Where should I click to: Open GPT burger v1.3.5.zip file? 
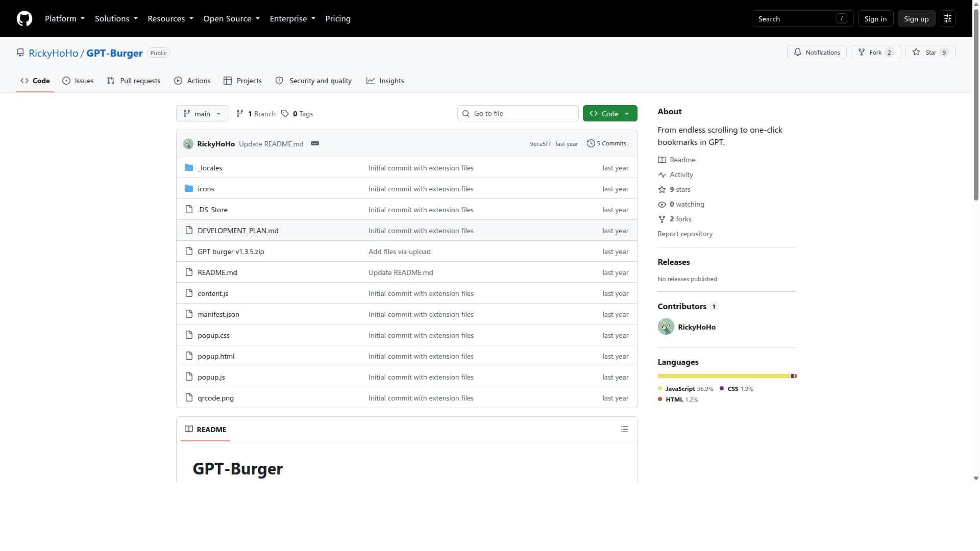tap(231, 252)
